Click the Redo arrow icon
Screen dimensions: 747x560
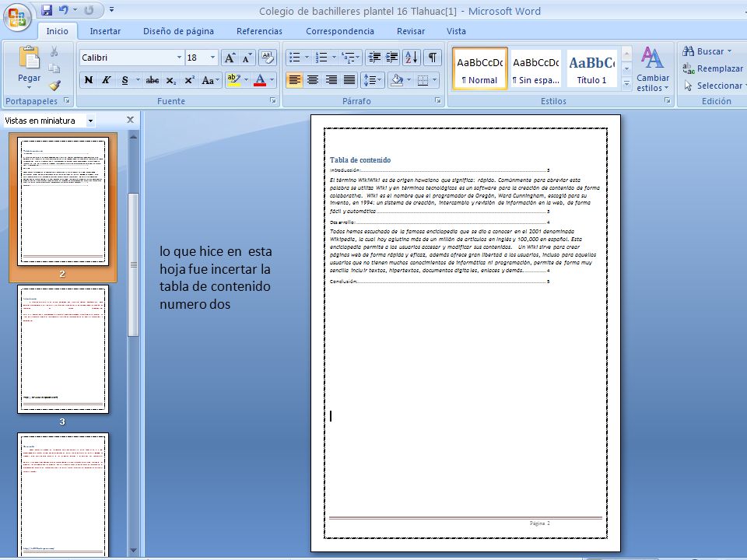pos(89,10)
